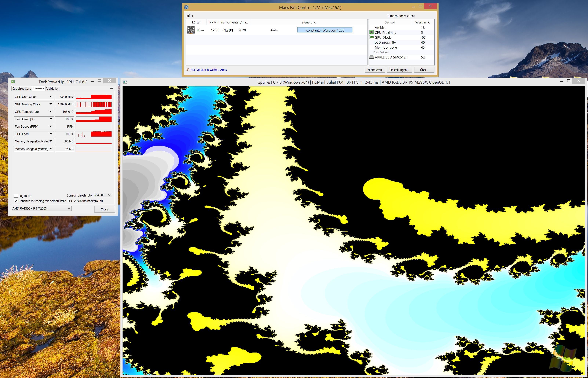588x378 pixels.
Task: Expand the GPU Temperature sensor dropdown
Action: (51, 112)
